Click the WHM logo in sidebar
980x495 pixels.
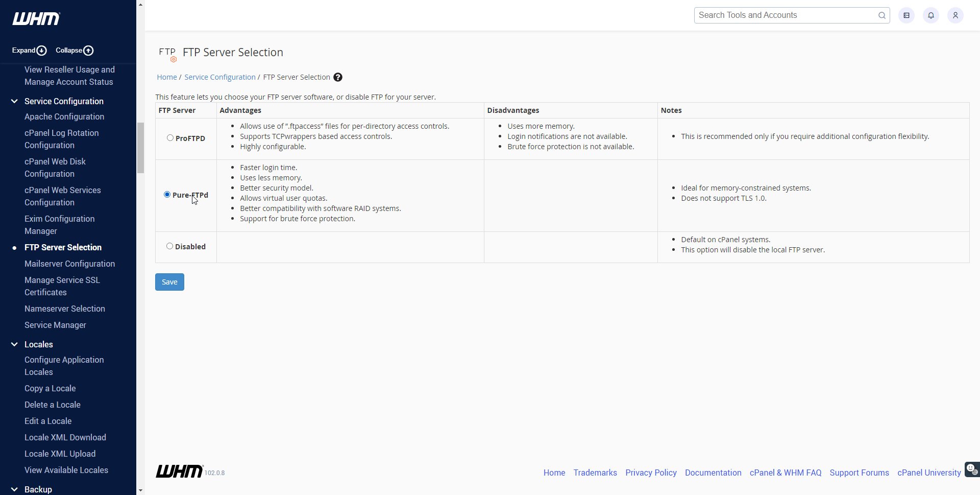(36, 19)
